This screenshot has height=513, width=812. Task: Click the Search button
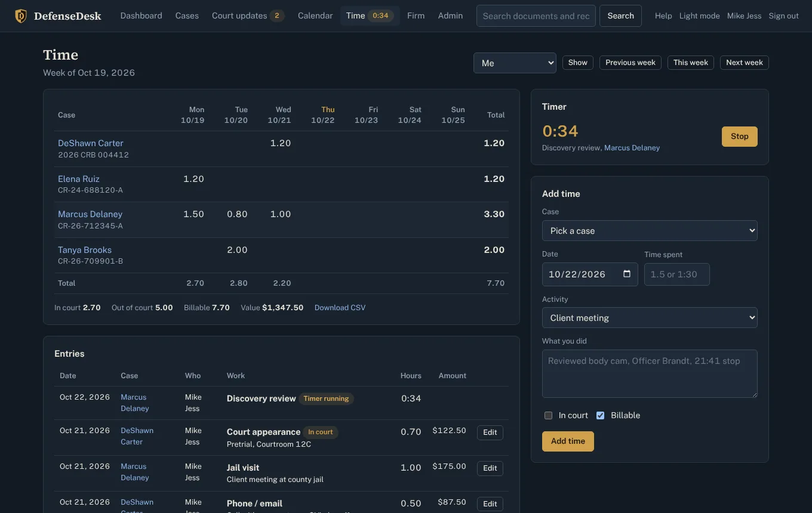coord(620,16)
